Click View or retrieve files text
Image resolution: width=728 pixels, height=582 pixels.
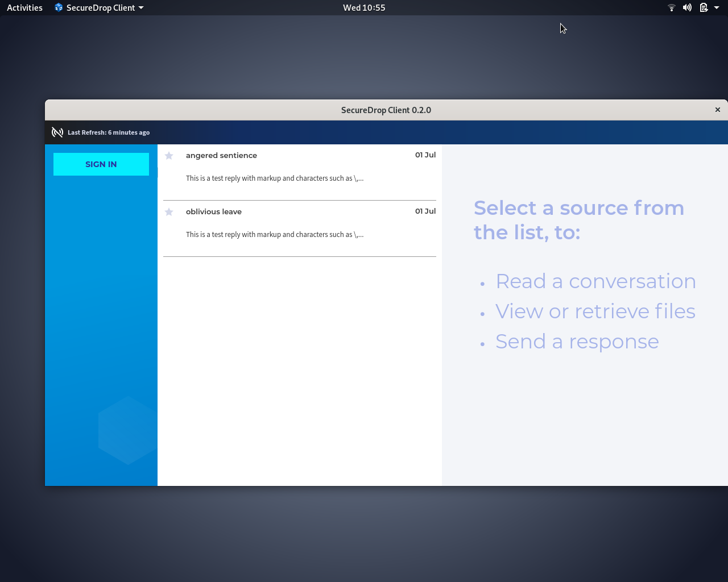tap(595, 311)
